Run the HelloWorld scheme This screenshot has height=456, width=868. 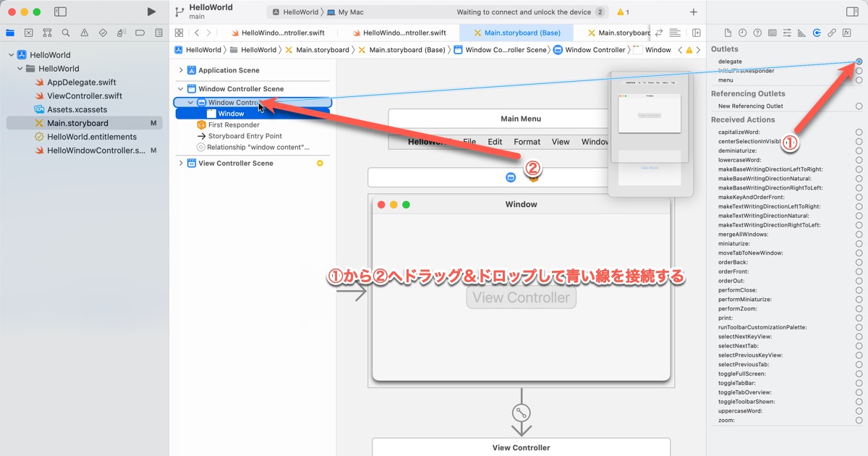pos(151,12)
